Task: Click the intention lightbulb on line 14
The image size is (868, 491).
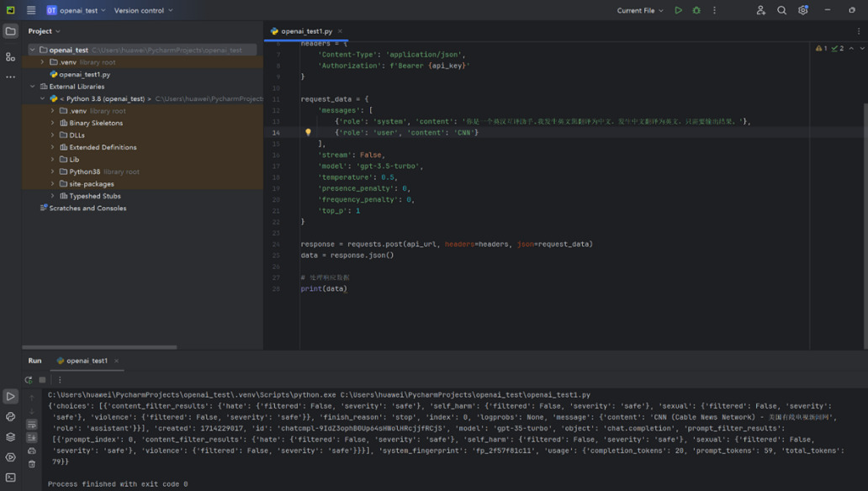Action: (309, 132)
